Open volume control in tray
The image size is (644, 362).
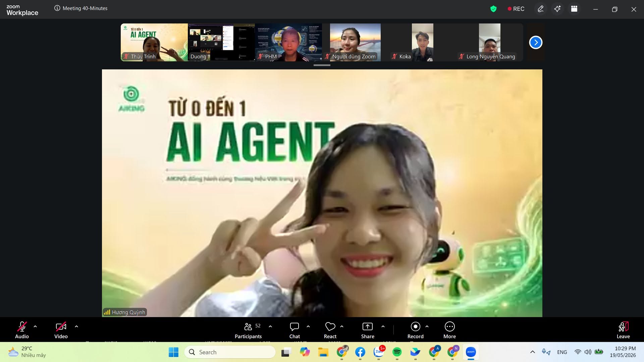point(588,352)
